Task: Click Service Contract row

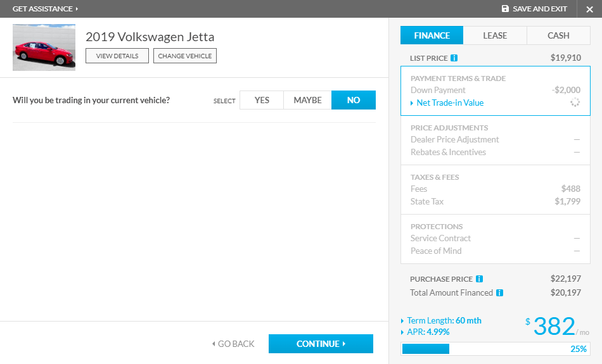Action: (496, 238)
